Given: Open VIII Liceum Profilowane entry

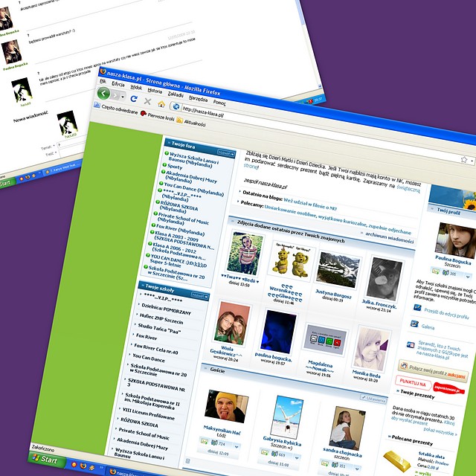Looking at the screenshot, I should coord(149,414).
